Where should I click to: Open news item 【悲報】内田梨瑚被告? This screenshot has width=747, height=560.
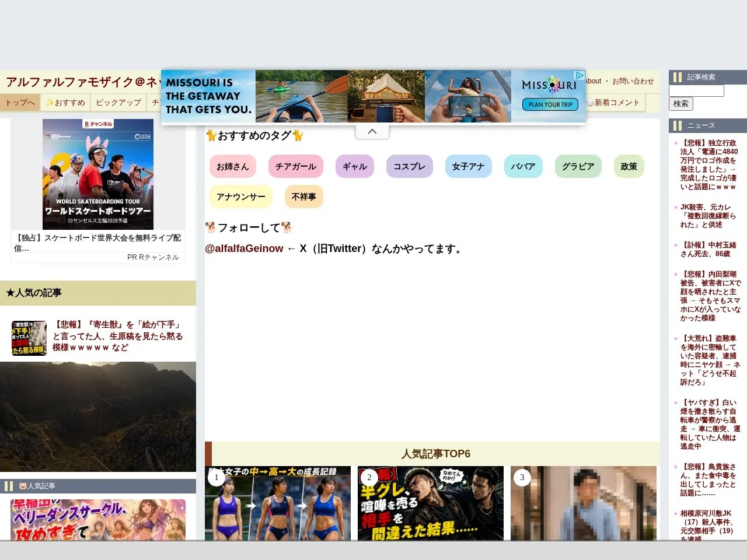[710, 296]
